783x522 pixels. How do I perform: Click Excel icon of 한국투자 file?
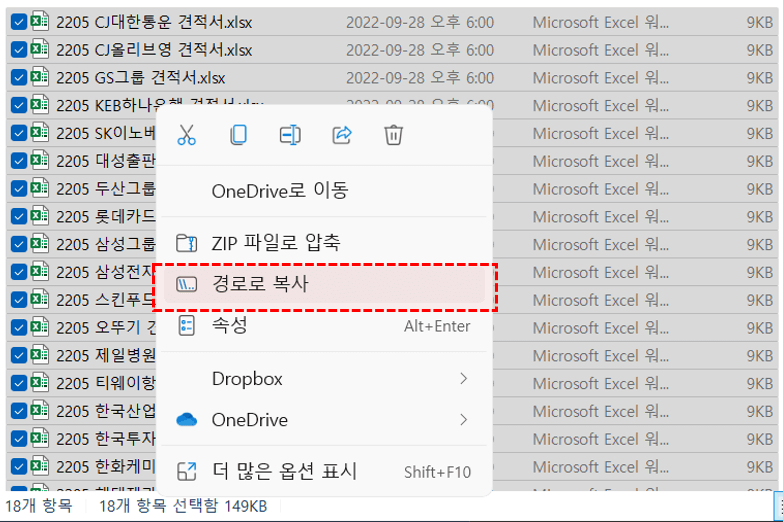(39, 438)
